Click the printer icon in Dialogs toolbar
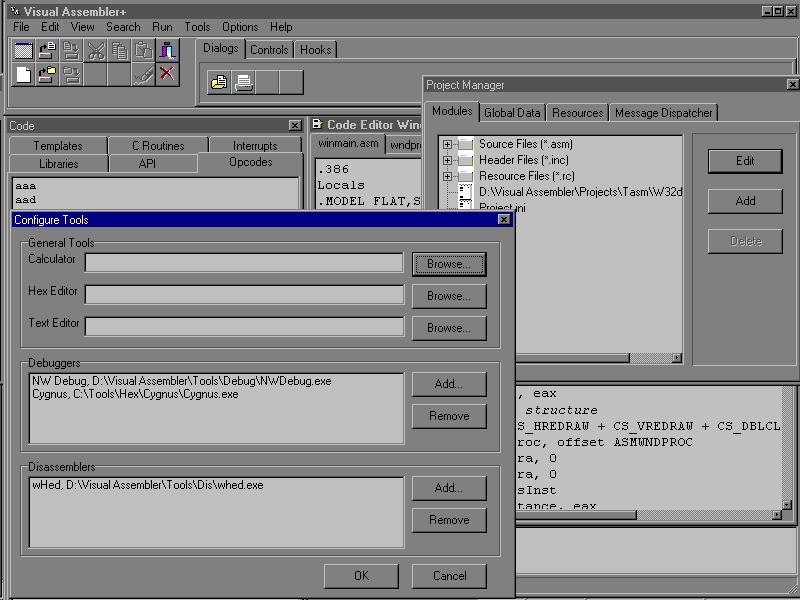The image size is (800, 600). 243,83
